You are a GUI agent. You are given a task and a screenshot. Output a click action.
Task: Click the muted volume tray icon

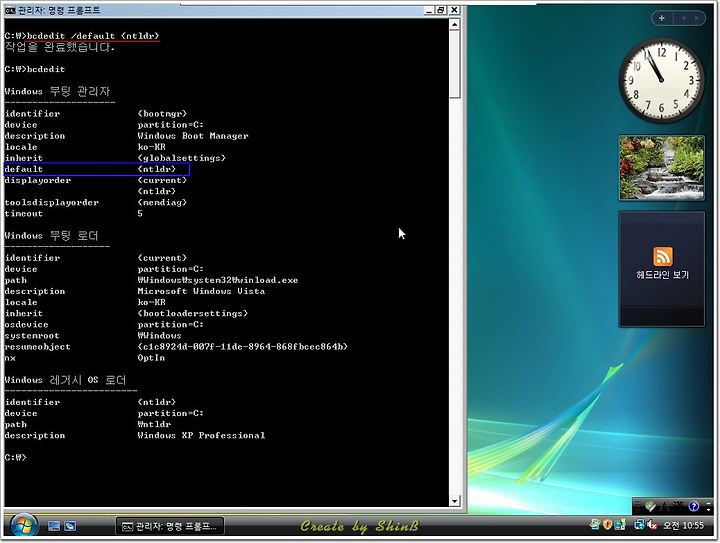pos(652,524)
